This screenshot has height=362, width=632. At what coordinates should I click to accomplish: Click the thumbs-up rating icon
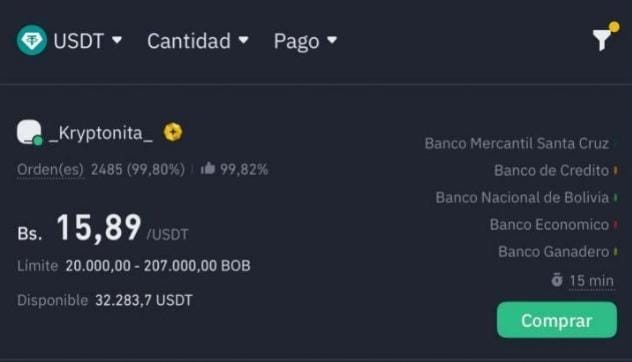(x=208, y=169)
